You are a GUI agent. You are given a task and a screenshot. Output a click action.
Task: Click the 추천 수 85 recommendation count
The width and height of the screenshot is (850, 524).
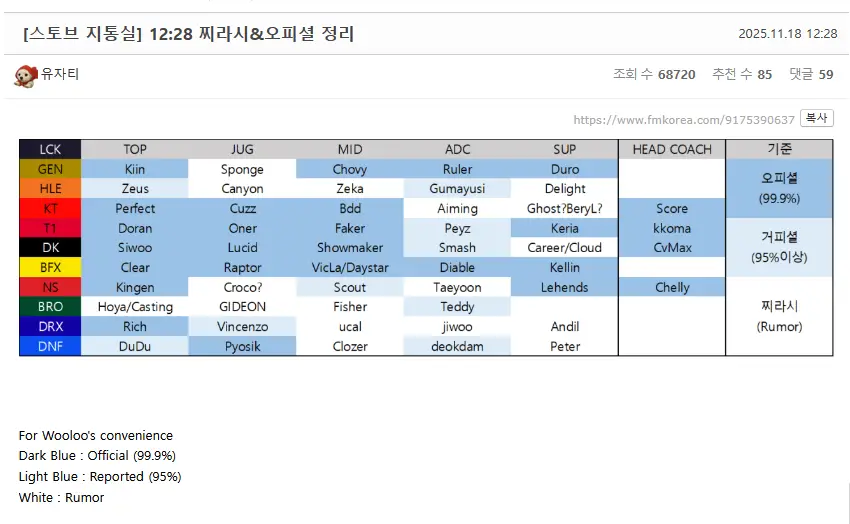[742, 75]
